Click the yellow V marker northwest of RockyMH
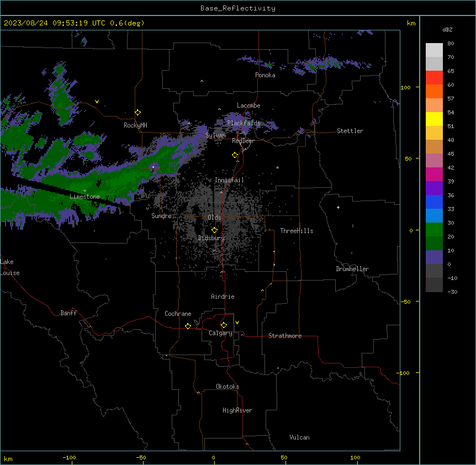 tap(97, 102)
